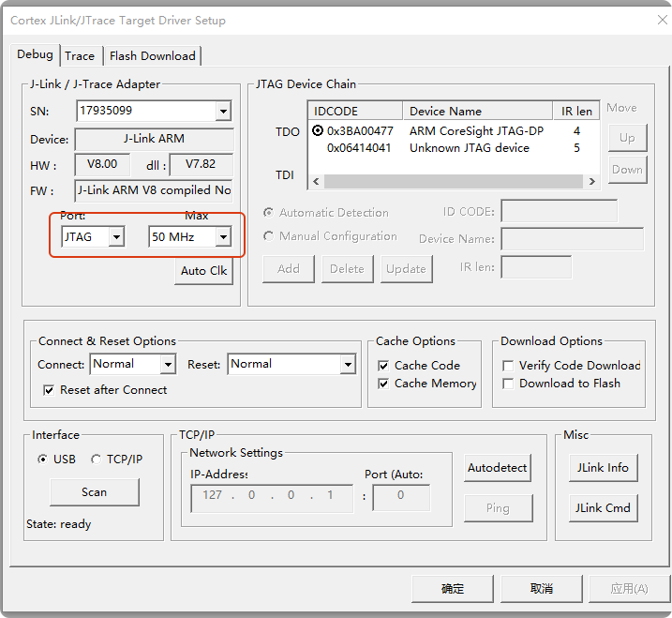Screen dimensions: 672x618
Task: Open JLink Cmd
Action: (x=603, y=508)
